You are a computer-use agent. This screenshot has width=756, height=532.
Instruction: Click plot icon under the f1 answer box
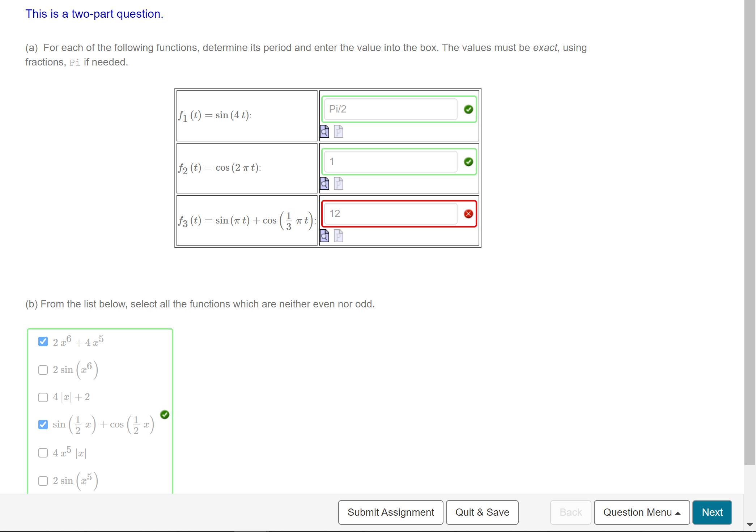[x=338, y=131]
